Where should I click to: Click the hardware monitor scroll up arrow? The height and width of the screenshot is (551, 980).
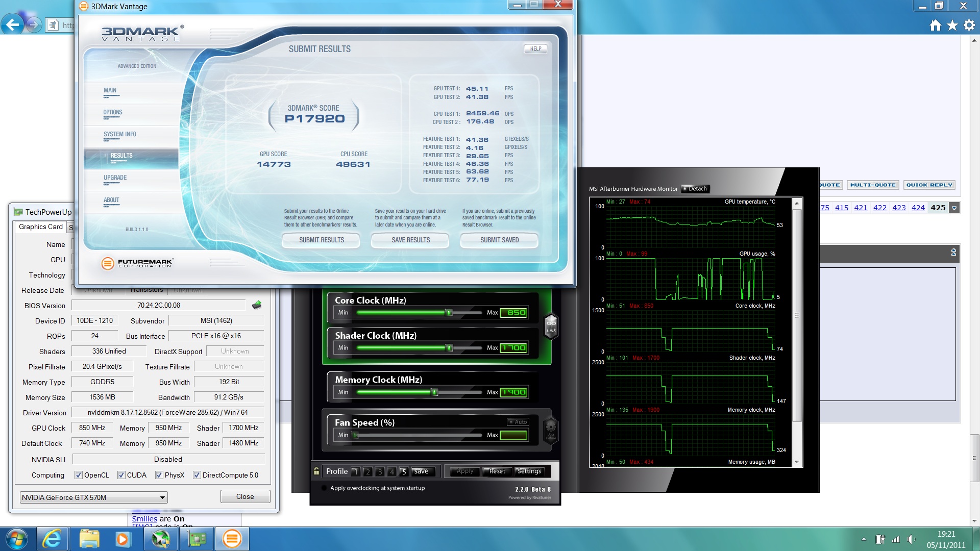point(796,203)
